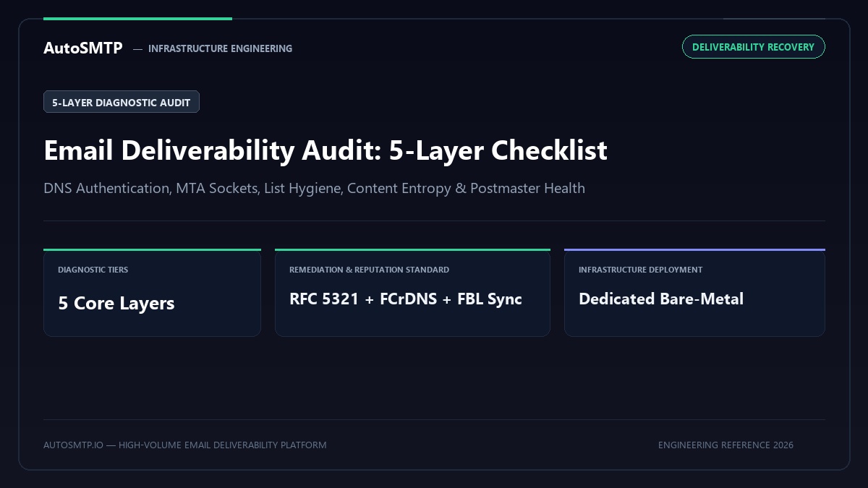Click the DELIVERABILITY RECOVERY badge
This screenshot has height=488, width=868.
[753, 47]
